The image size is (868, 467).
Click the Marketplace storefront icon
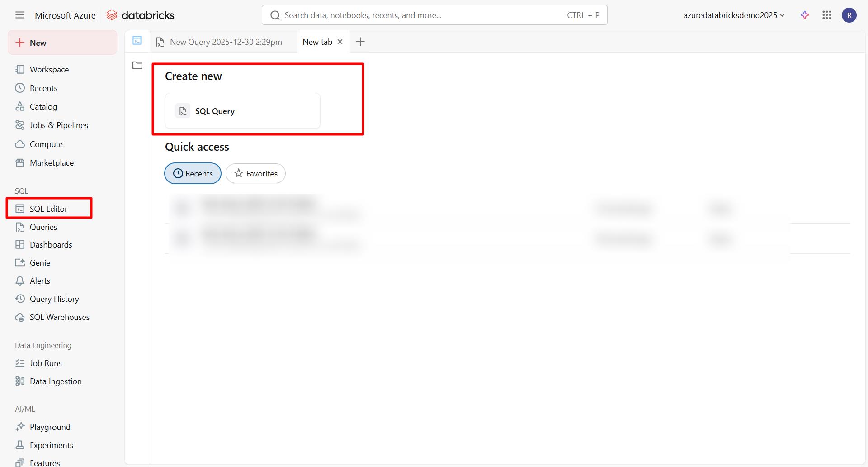(20, 162)
